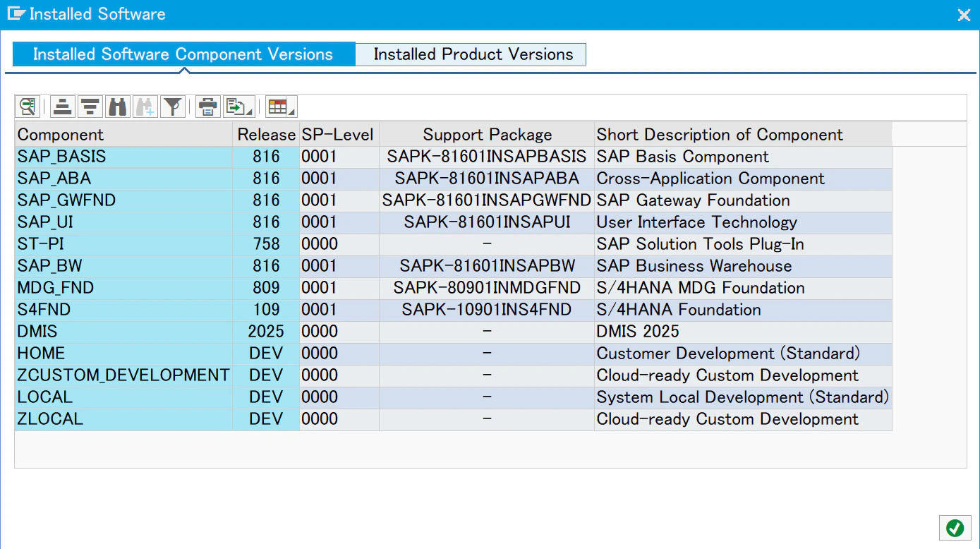Viewport: 980px width, 549px height.
Task: Click the 'SAP Basis Component' description
Action: coord(743,157)
